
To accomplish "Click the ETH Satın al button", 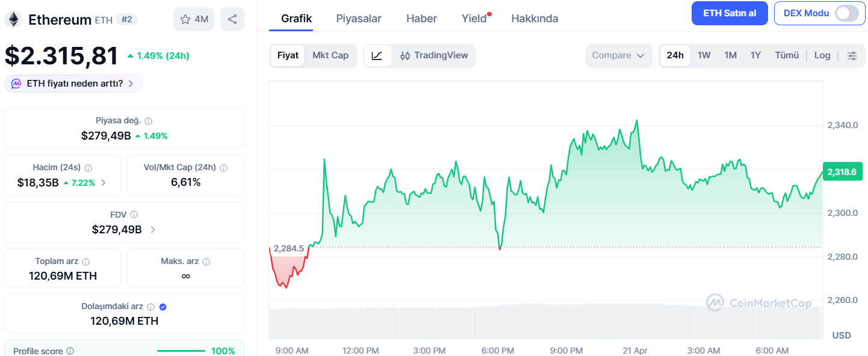I will point(730,13).
